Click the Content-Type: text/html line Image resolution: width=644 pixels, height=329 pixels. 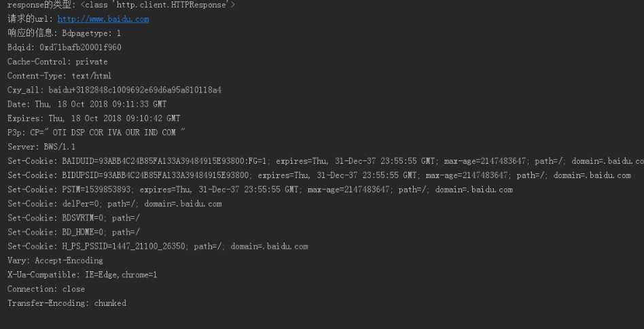tap(59, 75)
